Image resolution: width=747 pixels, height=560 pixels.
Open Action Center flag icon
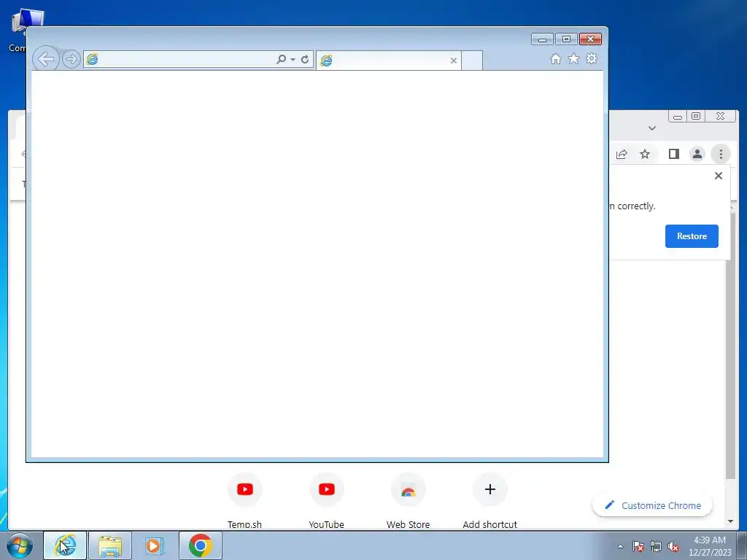[638, 546]
